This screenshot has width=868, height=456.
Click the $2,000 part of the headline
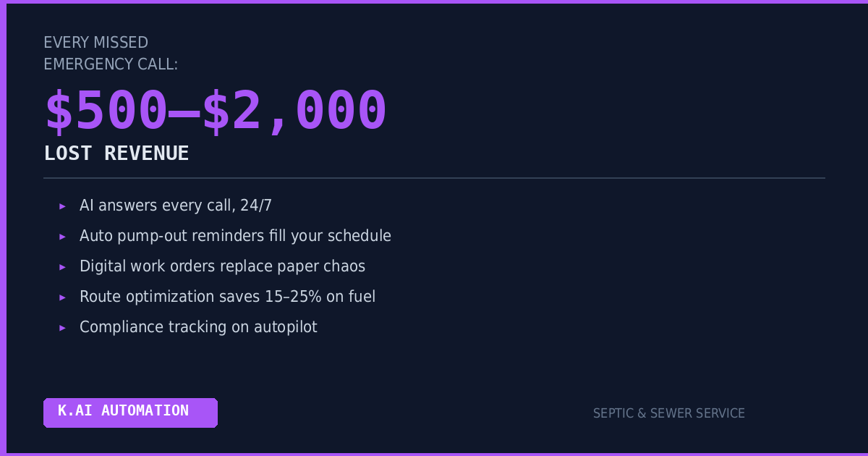[x=295, y=111]
